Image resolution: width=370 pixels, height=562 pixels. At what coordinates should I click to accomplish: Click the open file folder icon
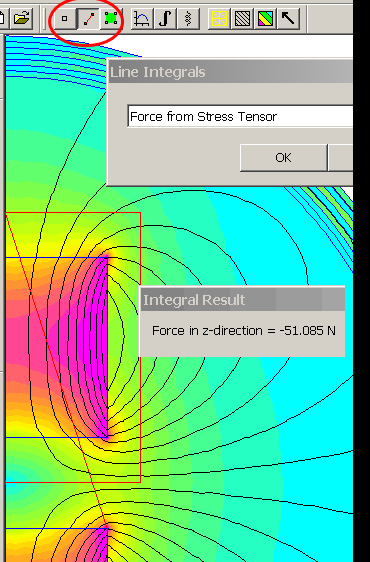pos(22,18)
